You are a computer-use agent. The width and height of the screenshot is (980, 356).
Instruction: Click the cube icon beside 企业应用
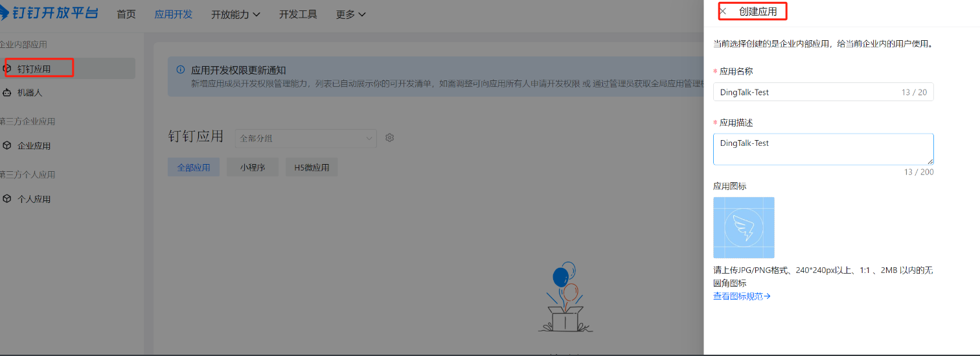click(6, 145)
